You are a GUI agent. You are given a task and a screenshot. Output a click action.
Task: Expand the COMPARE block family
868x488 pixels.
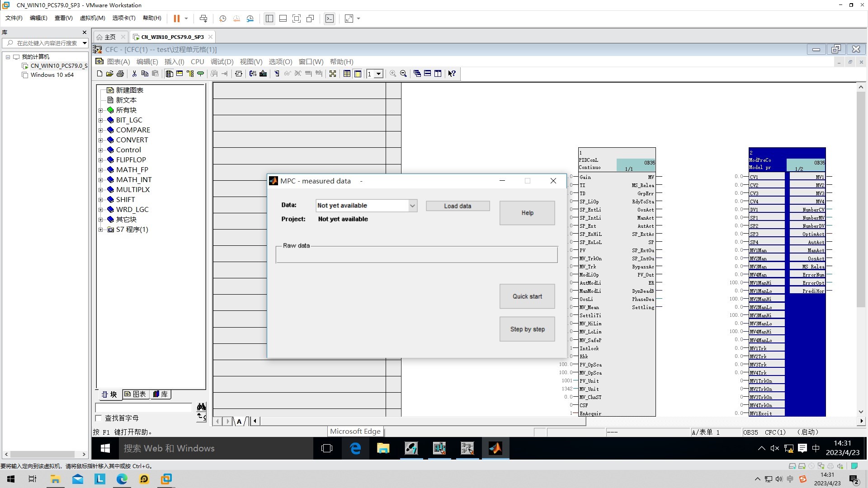[x=101, y=130]
